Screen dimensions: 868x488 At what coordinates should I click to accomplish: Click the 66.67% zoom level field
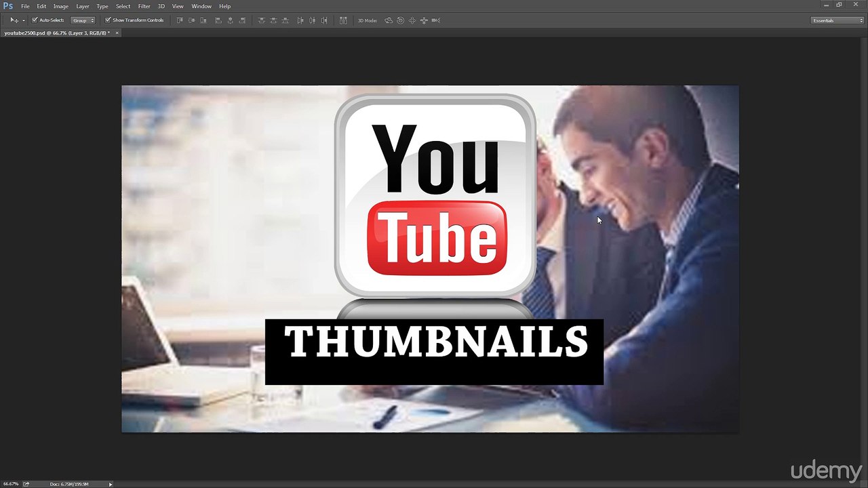[11, 484]
